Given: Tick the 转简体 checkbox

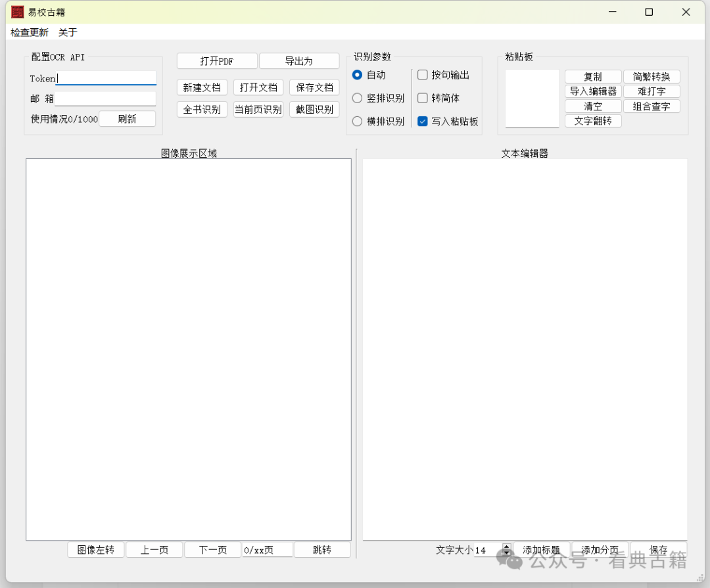Looking at the screenshot, I should (x=423, y=98).
